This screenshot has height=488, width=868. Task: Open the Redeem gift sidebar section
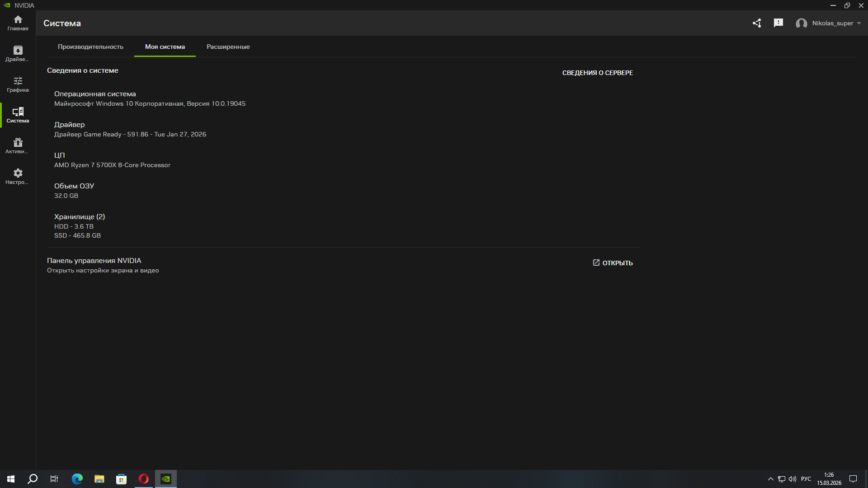[18, 145]
